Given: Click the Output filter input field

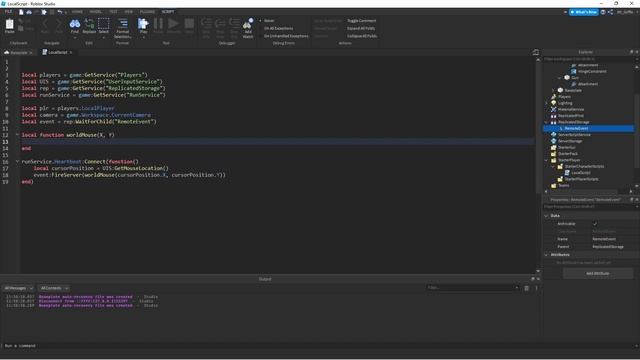Looking at the screenshot, I should (472, 288).
